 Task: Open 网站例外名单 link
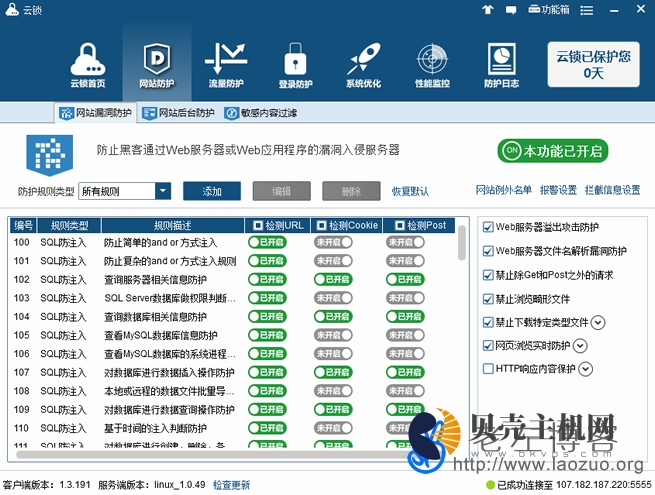pos(503,190)
